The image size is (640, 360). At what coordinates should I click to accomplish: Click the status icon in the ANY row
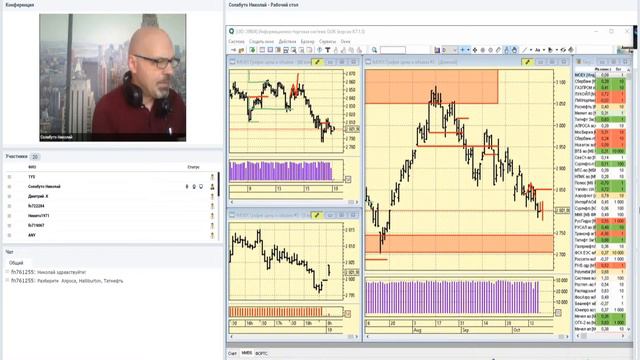tap(212, 235)
